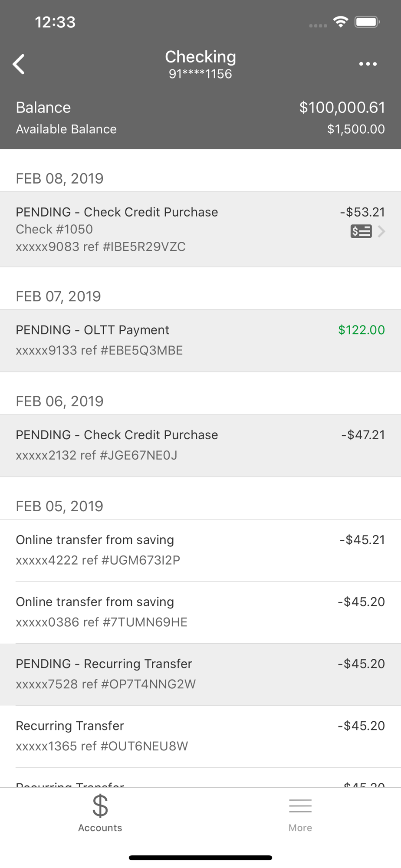Tap the back arrow in the header
401x868 pixels.
(19, 65)
